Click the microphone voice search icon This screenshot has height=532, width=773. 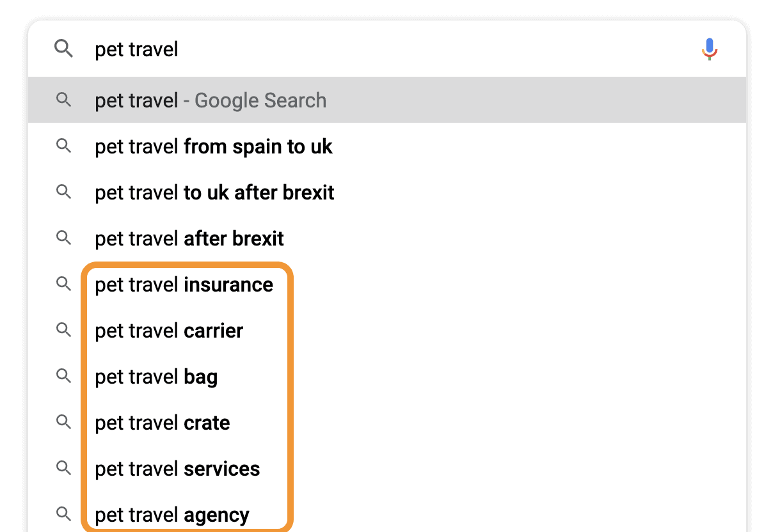(710, 49)
